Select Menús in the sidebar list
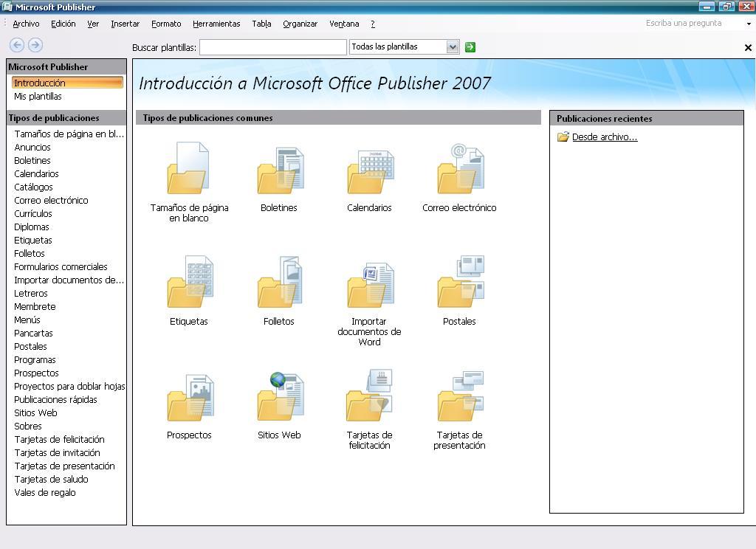 (x=27, y=320)
